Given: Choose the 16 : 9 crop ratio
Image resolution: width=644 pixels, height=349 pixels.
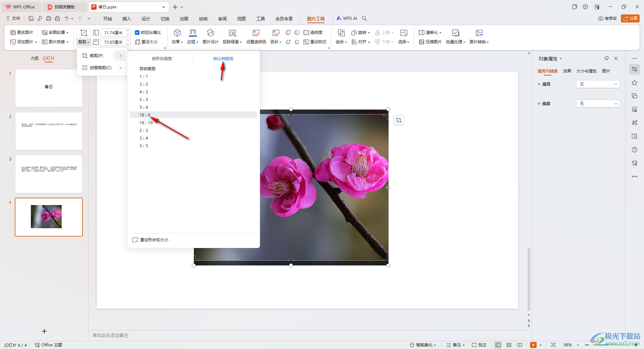Looking at the screenshot, I should 193,115.
